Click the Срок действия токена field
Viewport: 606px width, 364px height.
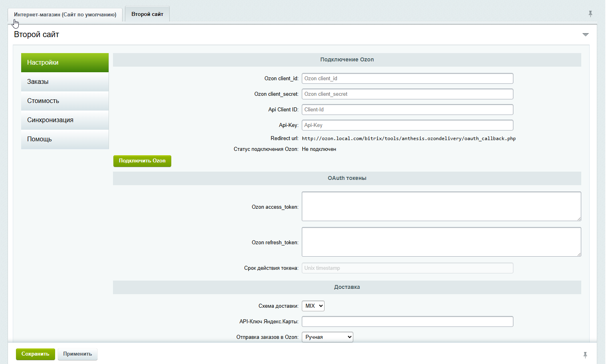407,268
